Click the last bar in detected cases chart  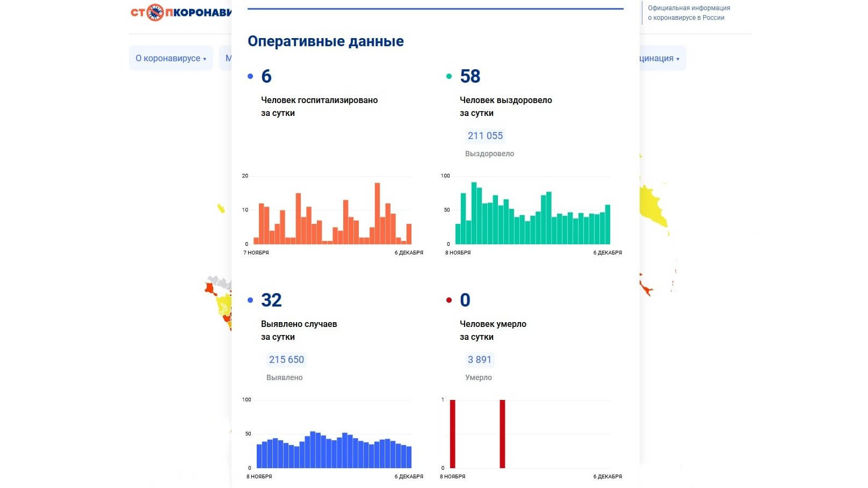[x=409, y=457]
